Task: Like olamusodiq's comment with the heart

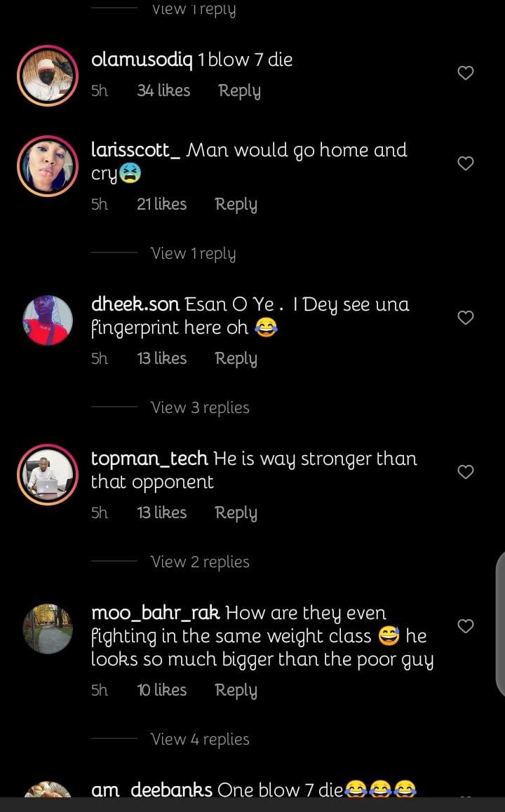Action: [466, 73]
